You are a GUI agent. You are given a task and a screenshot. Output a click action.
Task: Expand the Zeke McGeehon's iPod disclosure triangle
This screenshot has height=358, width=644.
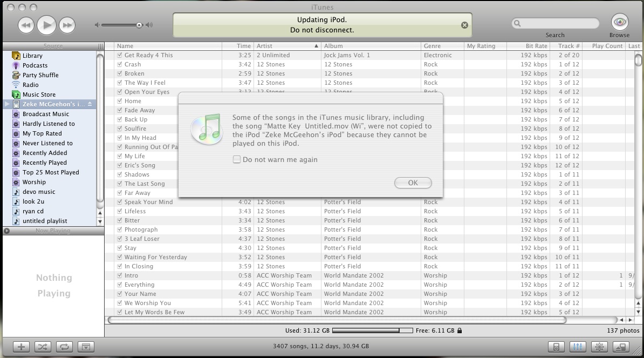[6, 104]
